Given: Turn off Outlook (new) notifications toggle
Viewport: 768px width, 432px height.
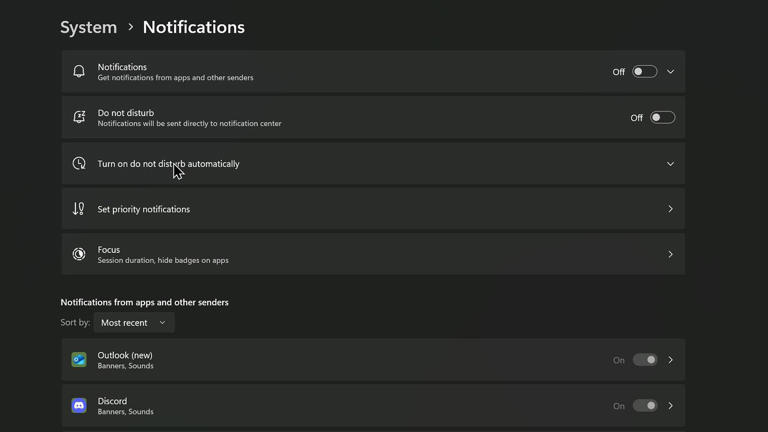Looking at the screenshot, I should pos(645,360).
